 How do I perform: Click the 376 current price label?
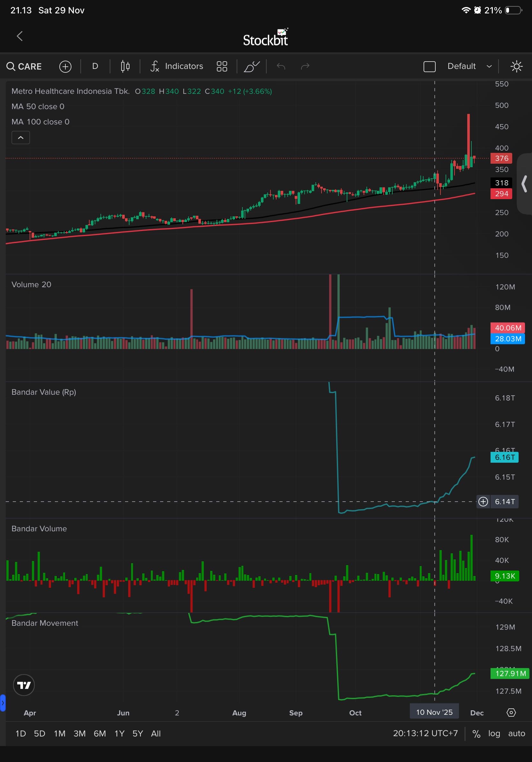501,158
